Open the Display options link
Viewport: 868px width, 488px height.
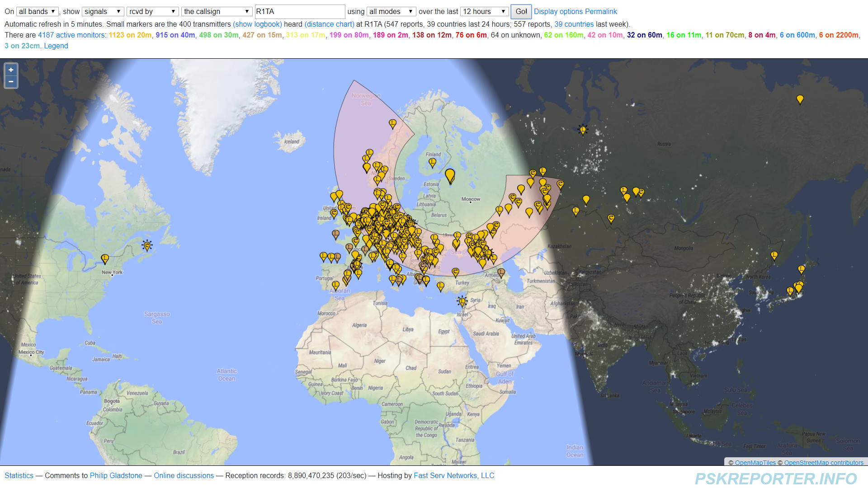558,11
